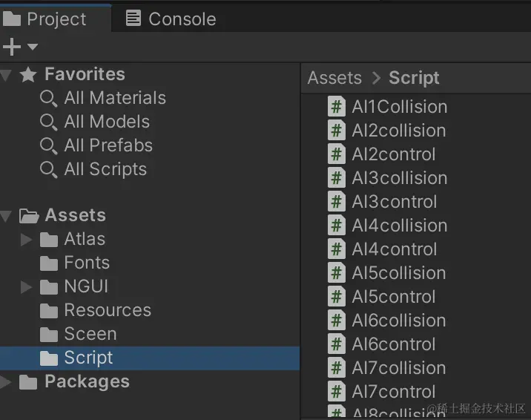Image resolution: width=531 pixels, height=420 pixels.
Task: Open the create dropdown arrow beside plus
Action: point(32,47)
